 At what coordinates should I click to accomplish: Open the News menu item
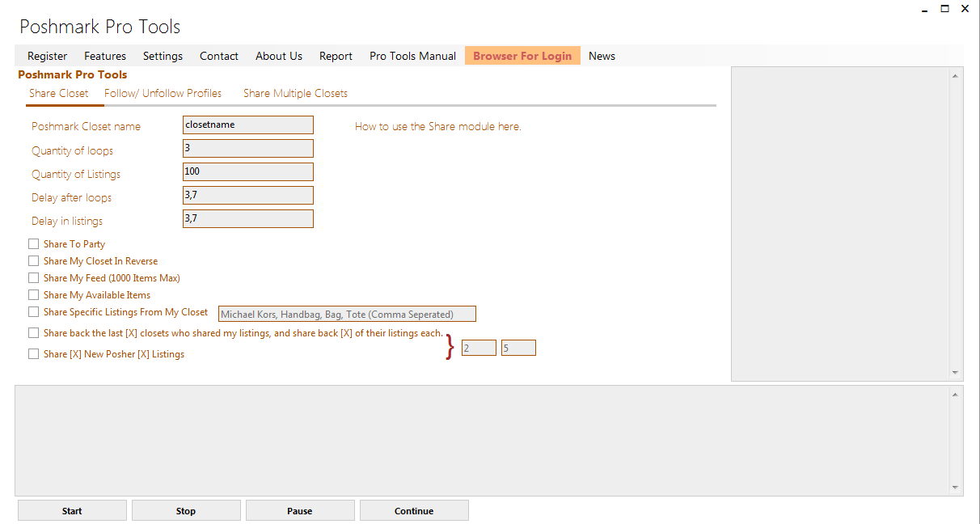pos(602,56)
